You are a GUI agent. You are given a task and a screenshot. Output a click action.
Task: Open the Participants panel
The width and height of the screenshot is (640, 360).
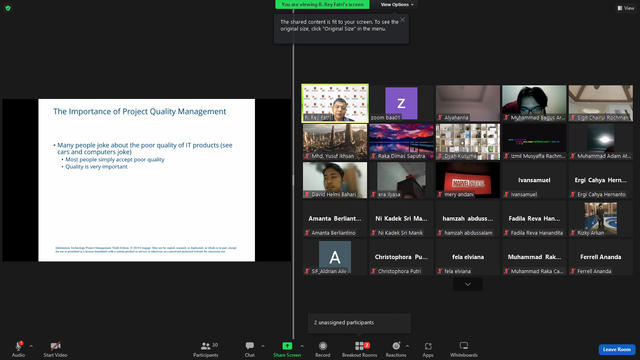(x=206, y=349)
